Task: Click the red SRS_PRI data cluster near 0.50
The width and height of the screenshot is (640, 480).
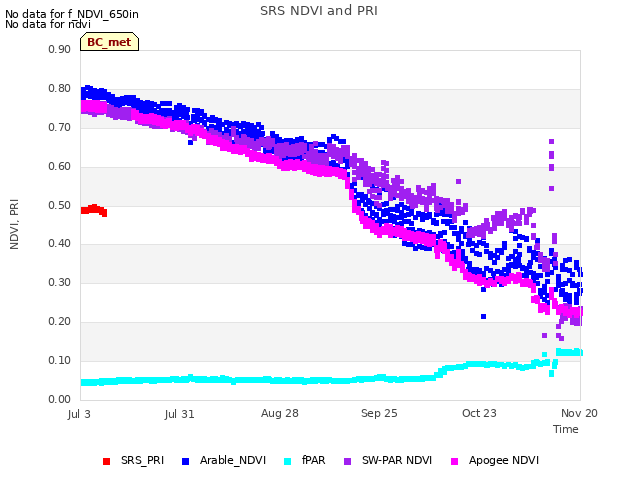Action: [x=94, y=210]
